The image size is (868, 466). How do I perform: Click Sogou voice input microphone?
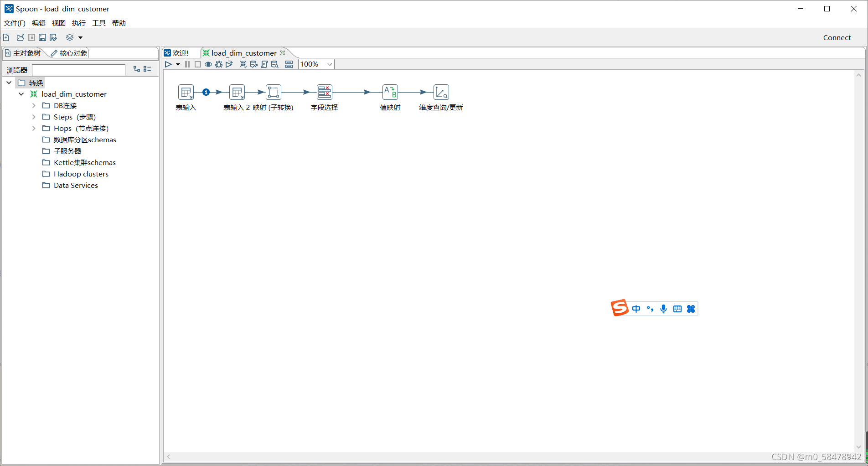(664, 309)
